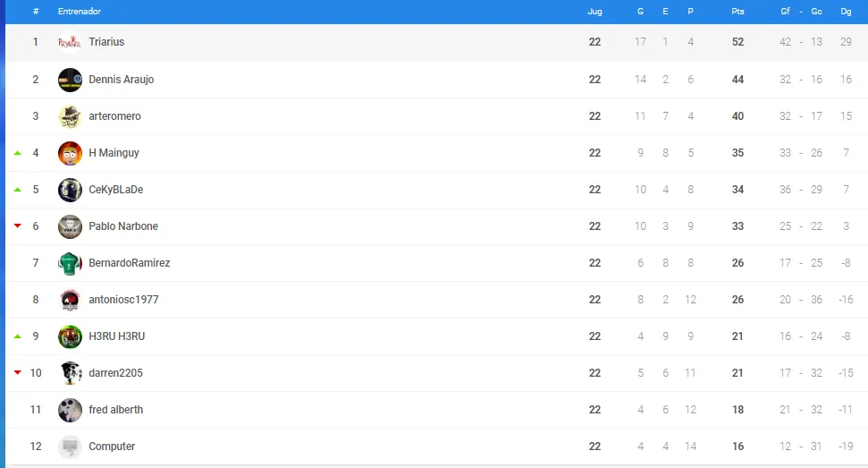Click Computer's 16 points value

[737, 447]
